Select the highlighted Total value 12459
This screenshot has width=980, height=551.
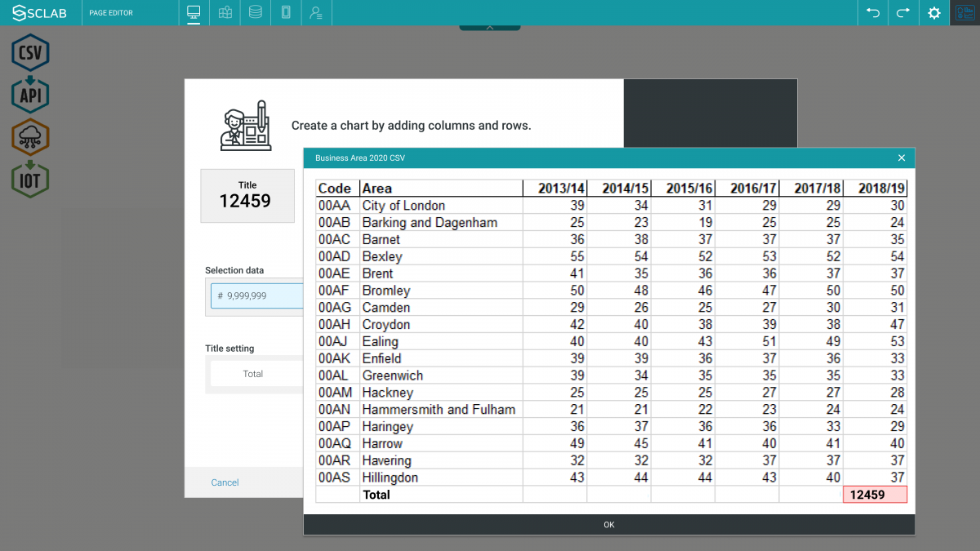[875, 495]
